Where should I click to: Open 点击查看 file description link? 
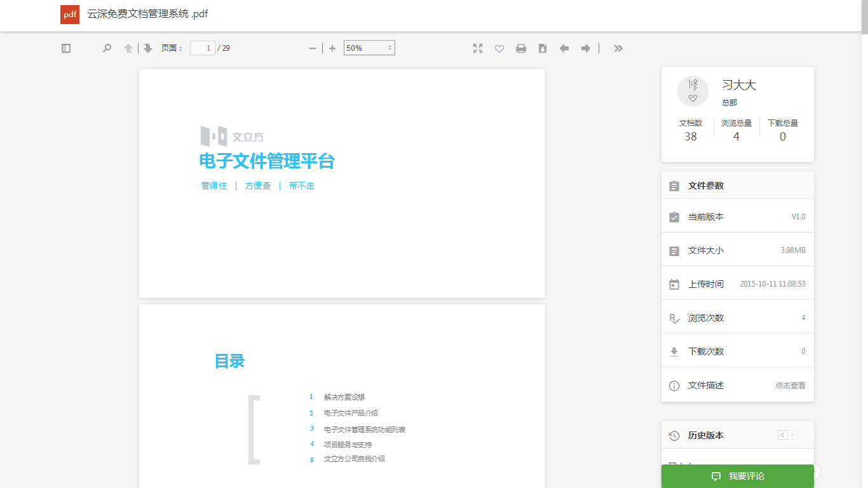pyautogui.click(x=790, y=386)
